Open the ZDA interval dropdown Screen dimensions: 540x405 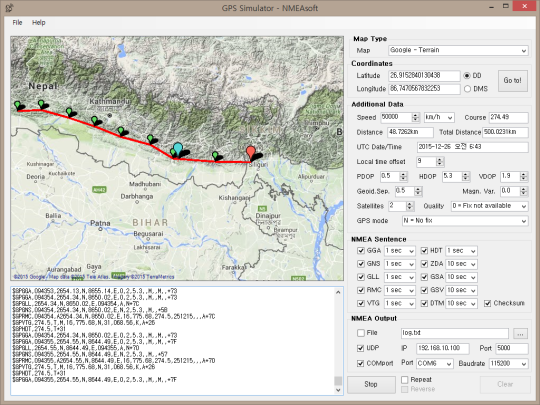point(461,264)
